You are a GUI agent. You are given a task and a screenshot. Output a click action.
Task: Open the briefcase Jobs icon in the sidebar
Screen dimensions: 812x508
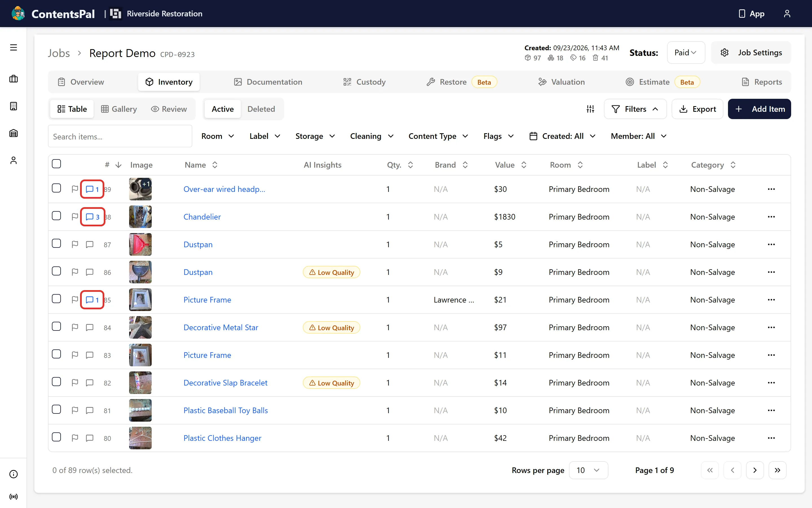click(x=14, y=79)
